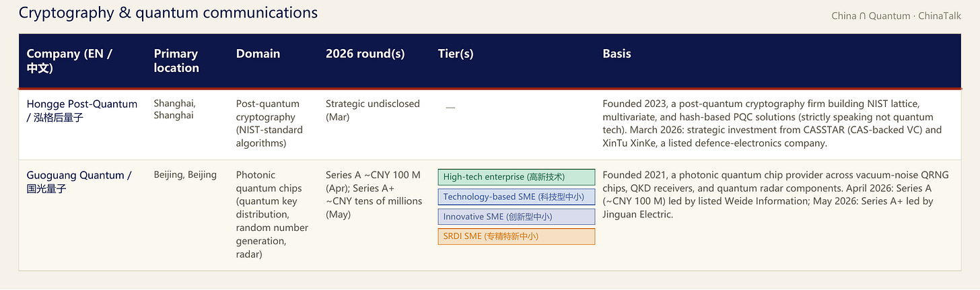
Task: Select the '2026 round(s)' column header
Action: [x=365, y=54]
